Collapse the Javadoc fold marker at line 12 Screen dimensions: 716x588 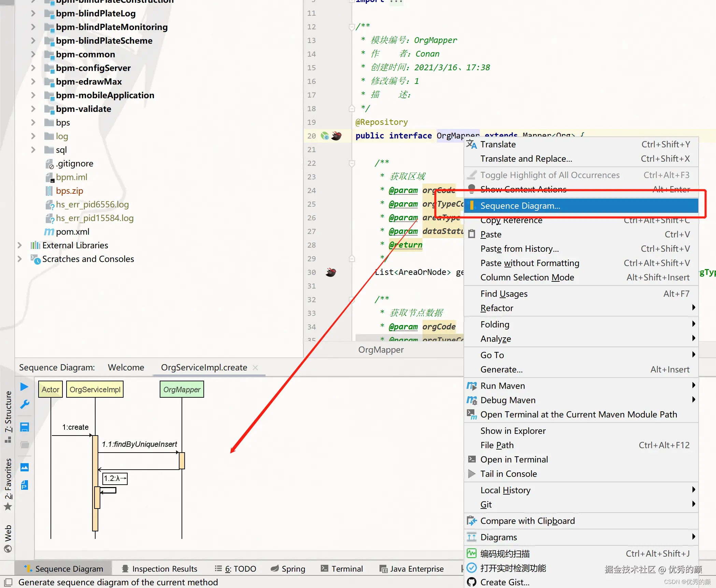(352, 27)
